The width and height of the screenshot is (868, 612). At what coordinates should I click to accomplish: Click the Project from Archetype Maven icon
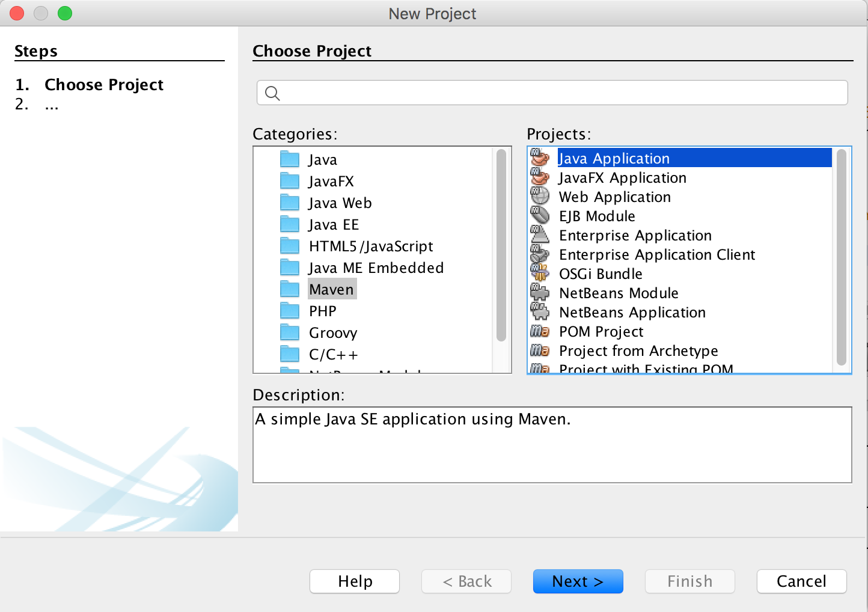[540, 350]
